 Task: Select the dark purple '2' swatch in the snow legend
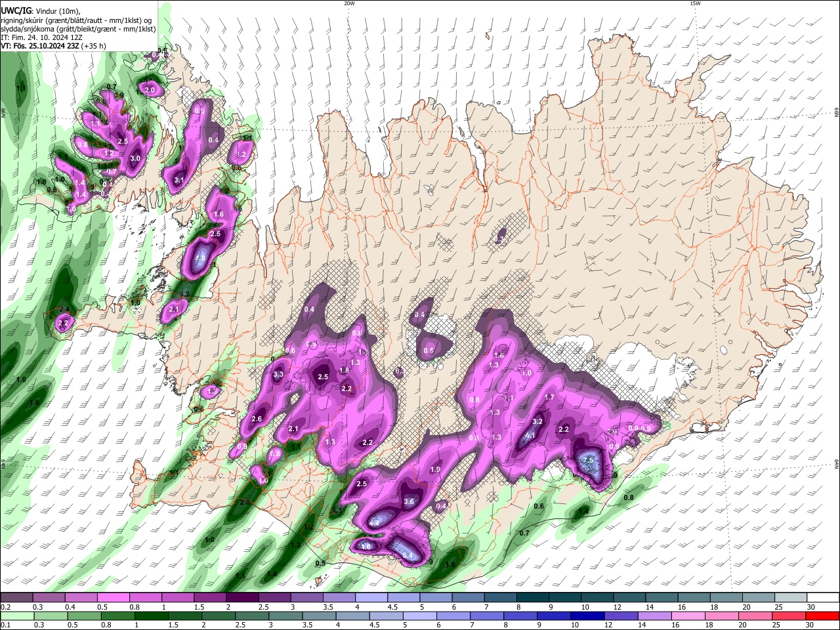(242, 598)
